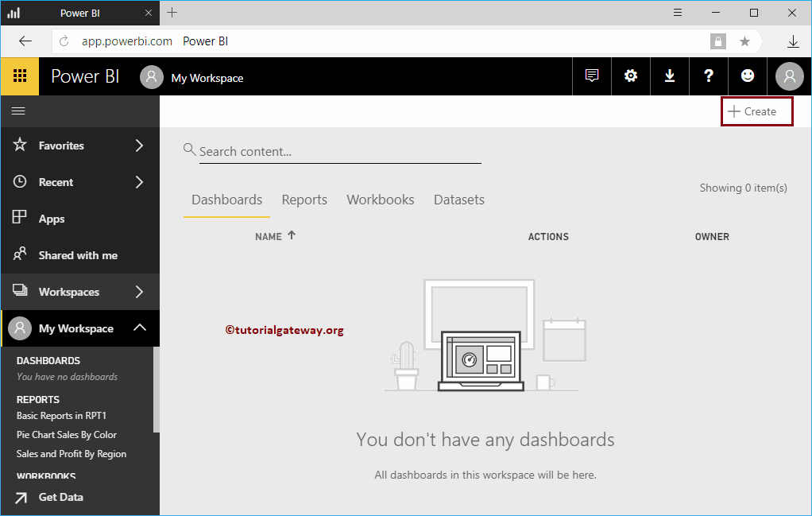Screen dimensions: 812x516
Task: Reload the page with refresh icon
Action: 64,41
